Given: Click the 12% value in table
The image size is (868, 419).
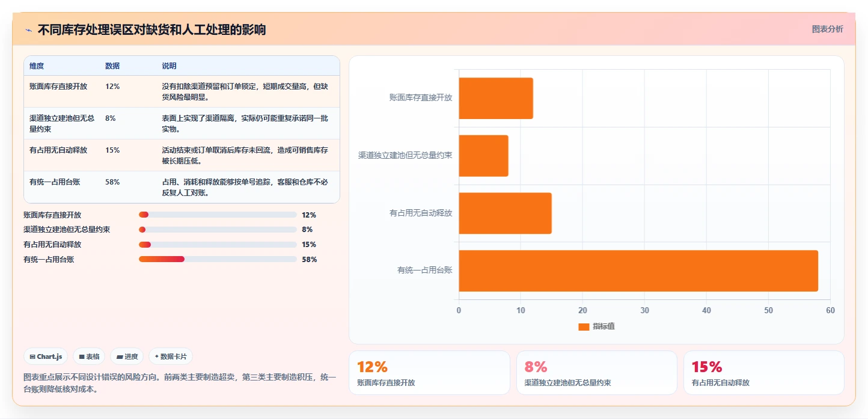Looking at the screenshot, I should [112, 86].
